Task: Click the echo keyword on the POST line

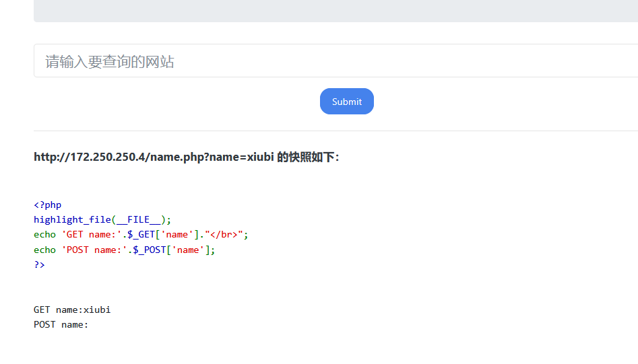Action: (x=44, y=250)
